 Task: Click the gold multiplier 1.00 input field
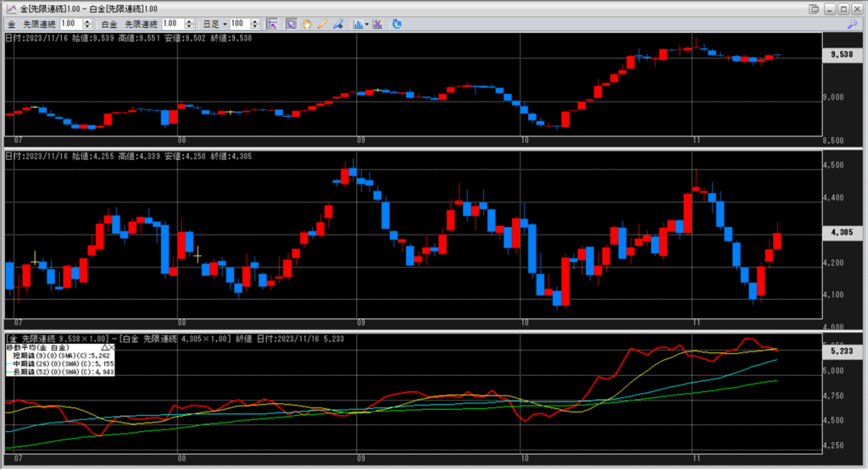(x=70, y=24)
